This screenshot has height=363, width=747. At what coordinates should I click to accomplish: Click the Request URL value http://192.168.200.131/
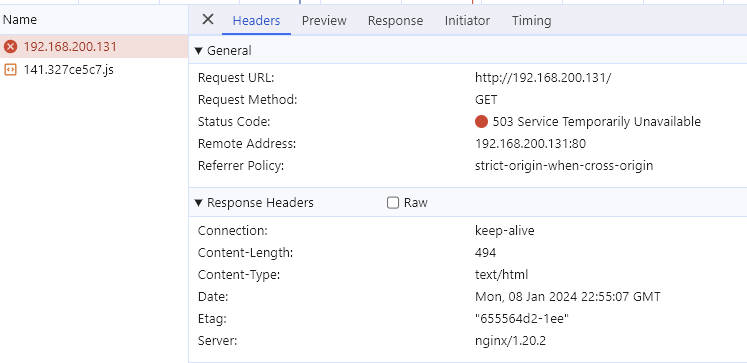click(x=543, y=78)
